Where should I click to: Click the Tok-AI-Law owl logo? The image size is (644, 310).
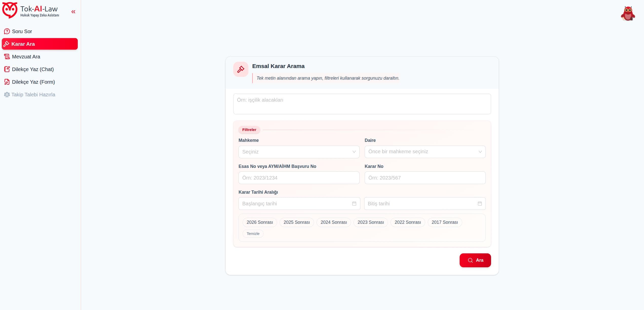pos(10,10)
